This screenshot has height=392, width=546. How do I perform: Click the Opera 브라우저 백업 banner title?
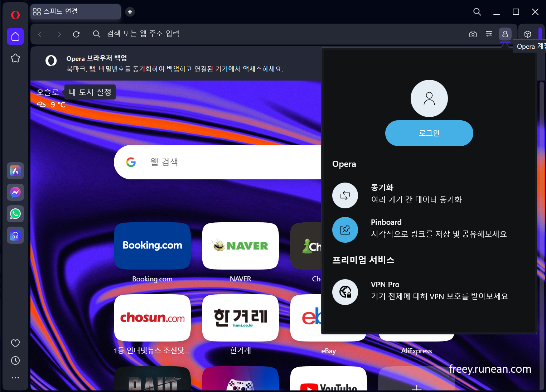(97, 58)
